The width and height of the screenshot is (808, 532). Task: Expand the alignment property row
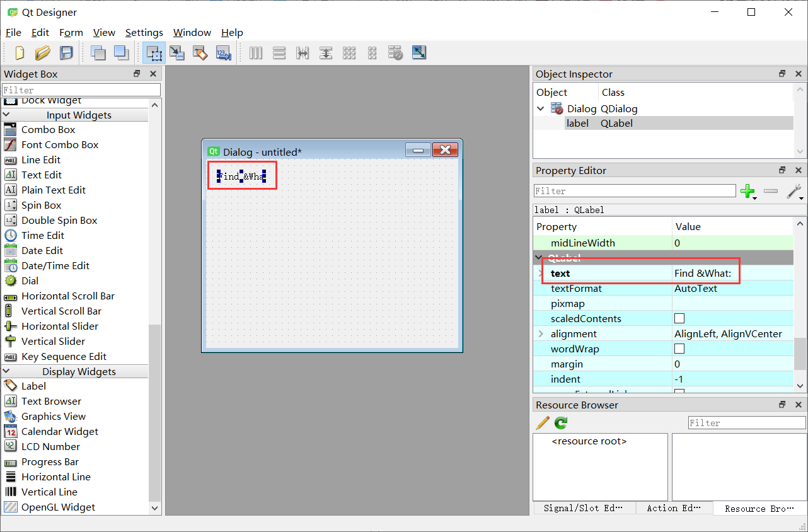540,334
